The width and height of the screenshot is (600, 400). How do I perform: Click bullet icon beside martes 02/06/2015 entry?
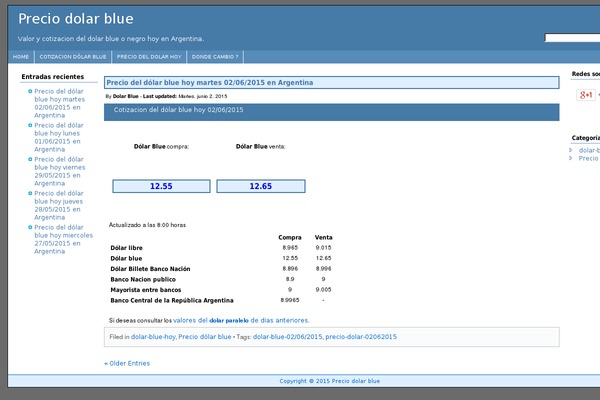30,91
